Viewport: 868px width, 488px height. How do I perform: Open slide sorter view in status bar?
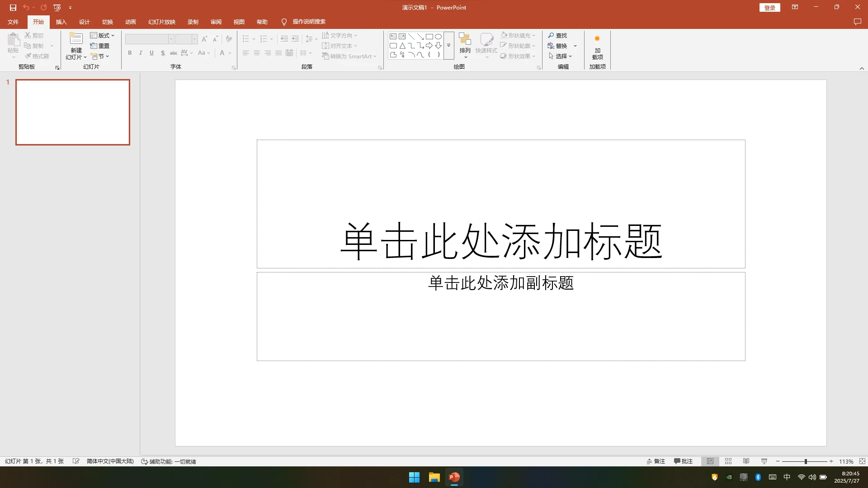(728, 461)
